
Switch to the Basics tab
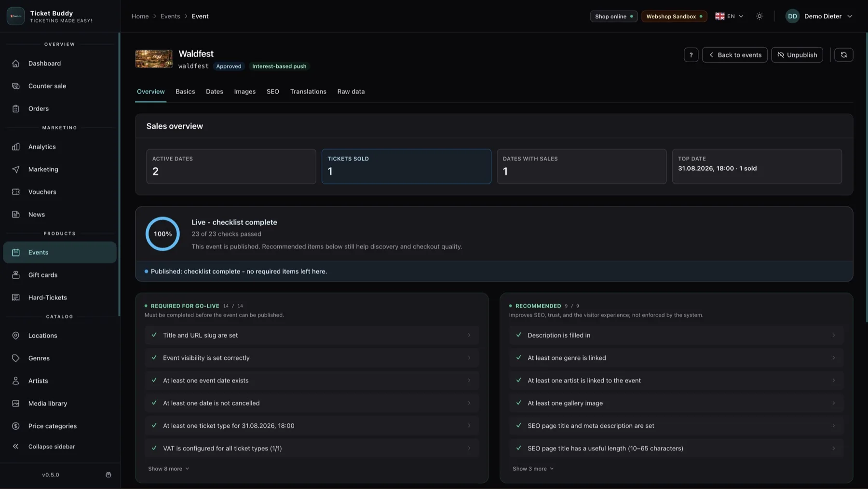point(185,92)
